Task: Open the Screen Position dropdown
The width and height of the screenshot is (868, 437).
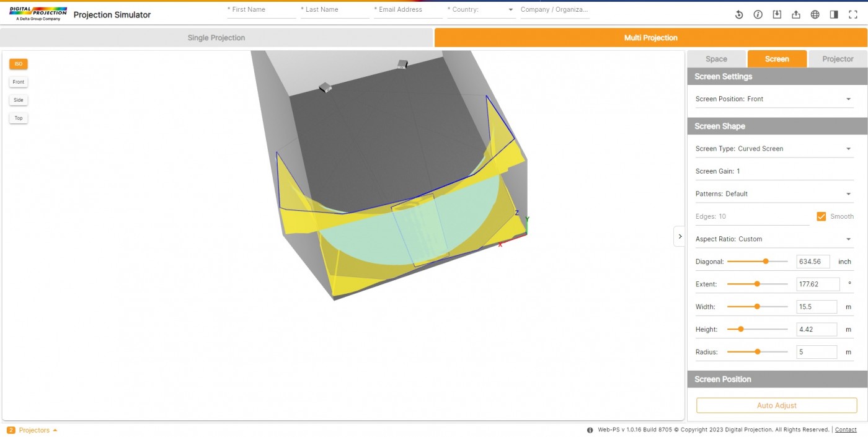Action: [774, 99]
